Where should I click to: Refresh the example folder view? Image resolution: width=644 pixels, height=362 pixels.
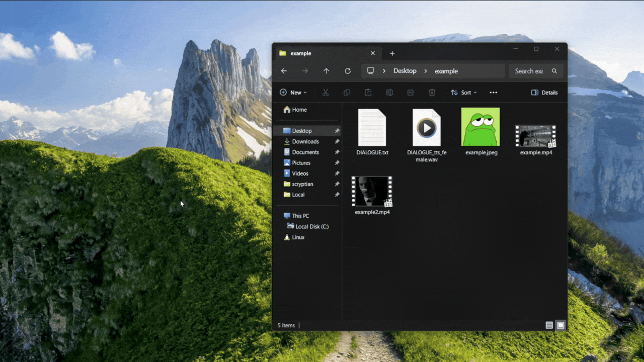[348, 71]
